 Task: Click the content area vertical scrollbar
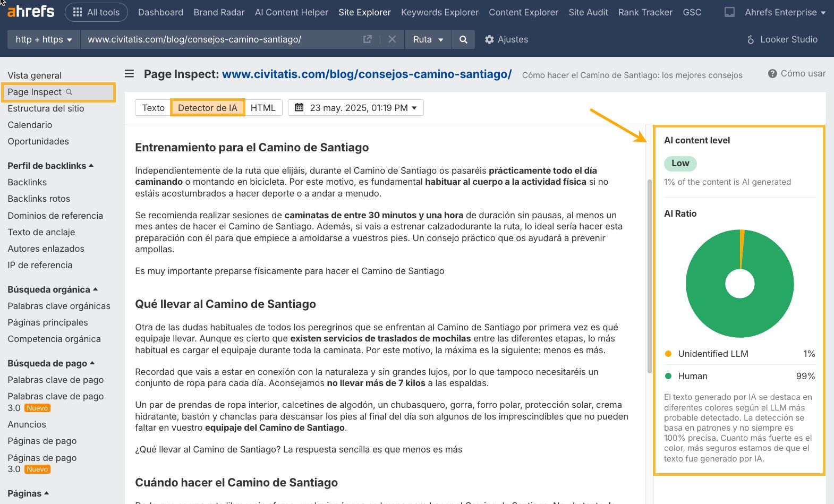tap(649, 276)
